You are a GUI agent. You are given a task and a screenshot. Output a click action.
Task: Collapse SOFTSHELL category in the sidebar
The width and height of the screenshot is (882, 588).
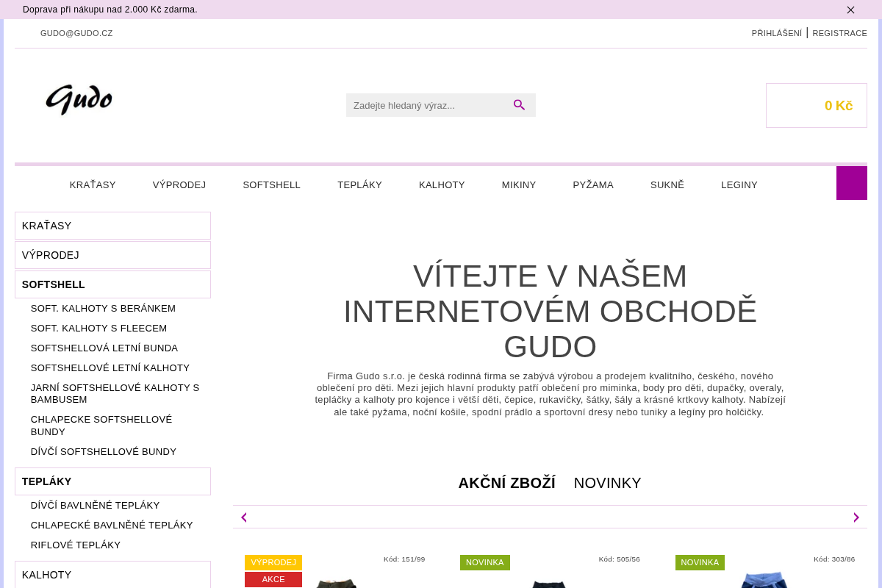point(112,284)
